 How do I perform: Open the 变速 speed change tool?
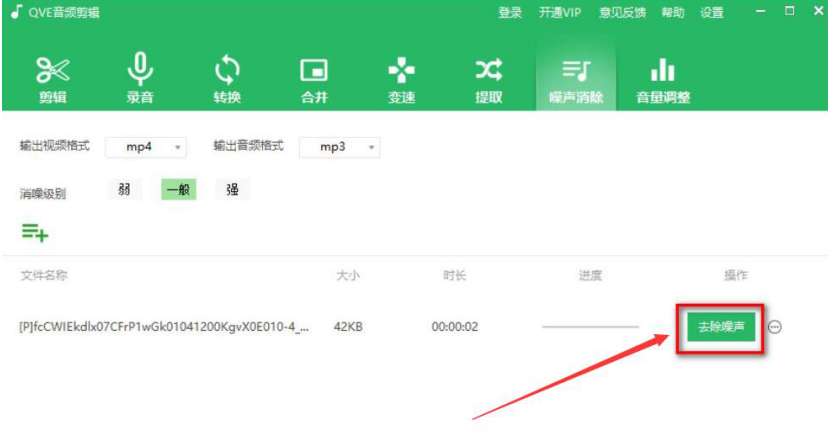pyautogui.click(x=401, y=80)
